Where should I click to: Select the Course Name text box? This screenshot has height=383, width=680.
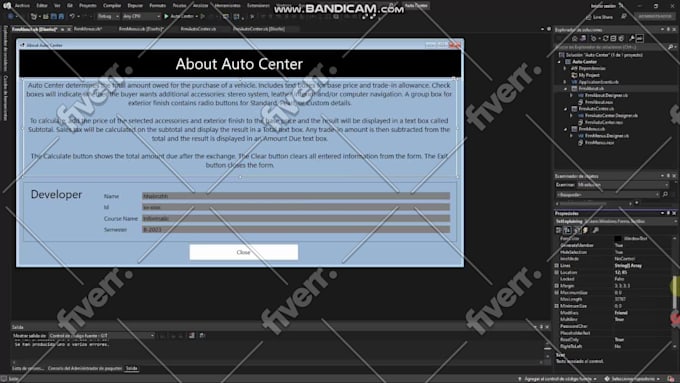coord(296,218)
